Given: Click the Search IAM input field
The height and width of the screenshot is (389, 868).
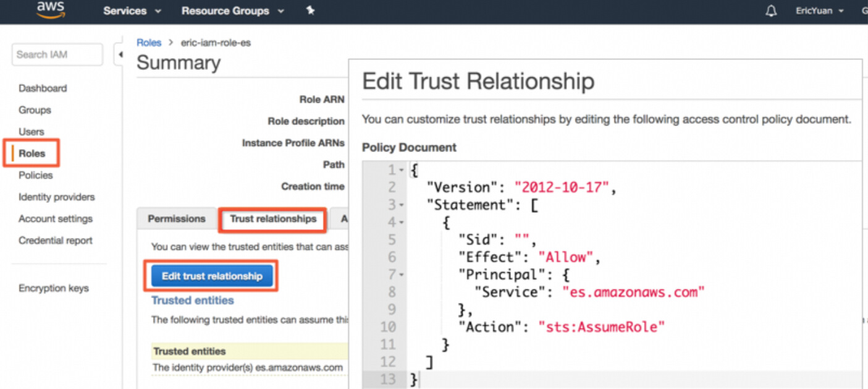Looking at the screenshot, I should [57, 54].
